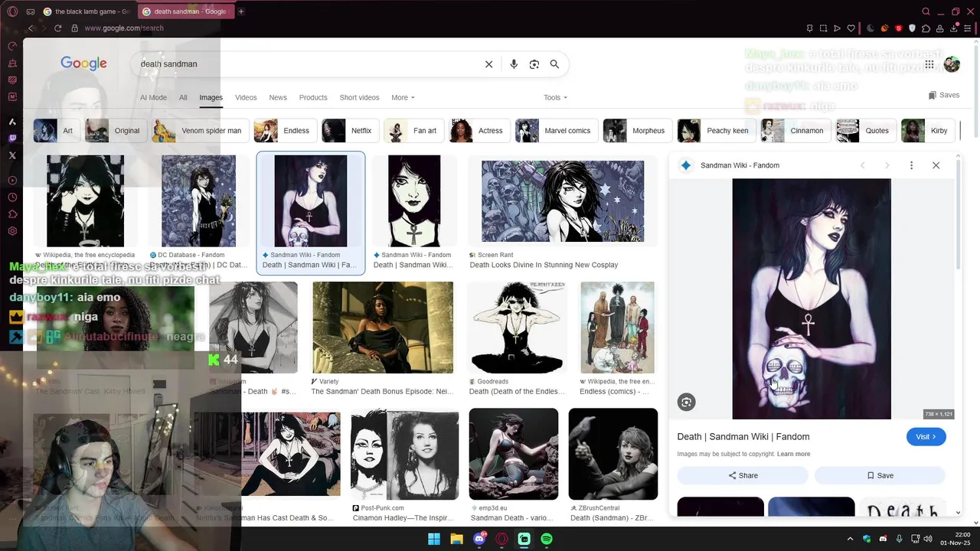Open Opera downloads icon
980x551 pixels.
(954, 28)
